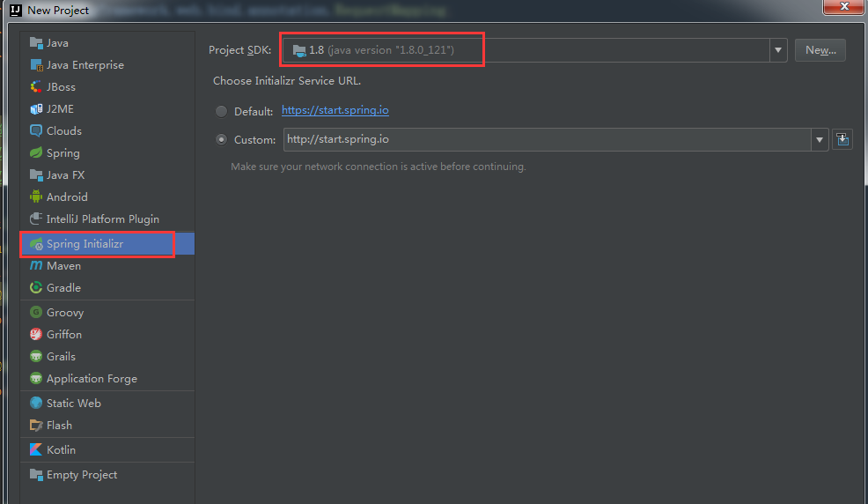Click the Maven project icon

[x=36, y=266]
